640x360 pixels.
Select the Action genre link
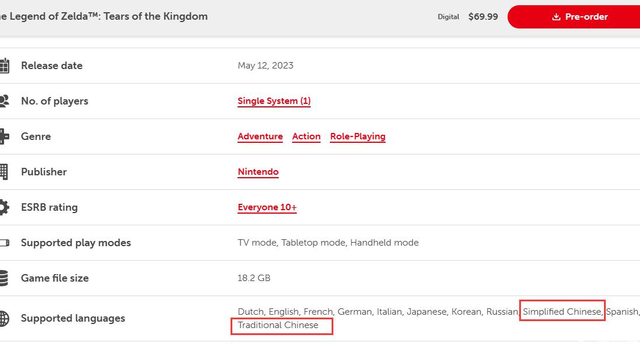[306, 136]
